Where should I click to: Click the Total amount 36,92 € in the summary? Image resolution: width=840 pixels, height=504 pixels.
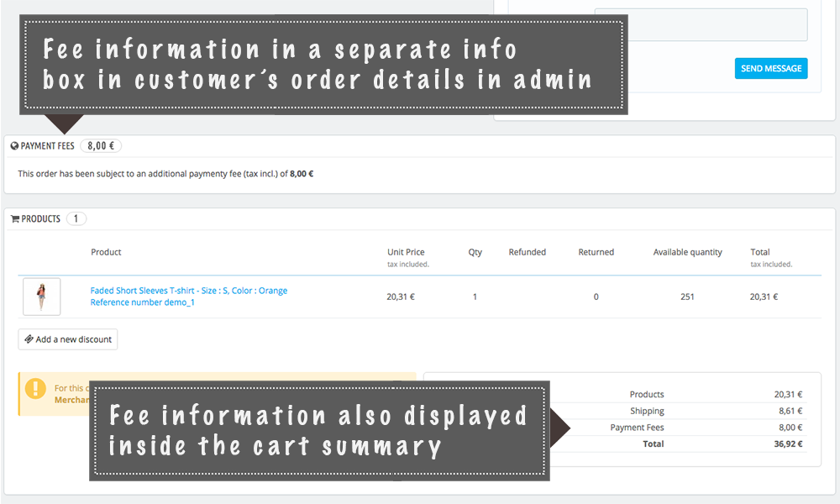tap(788, 444)
